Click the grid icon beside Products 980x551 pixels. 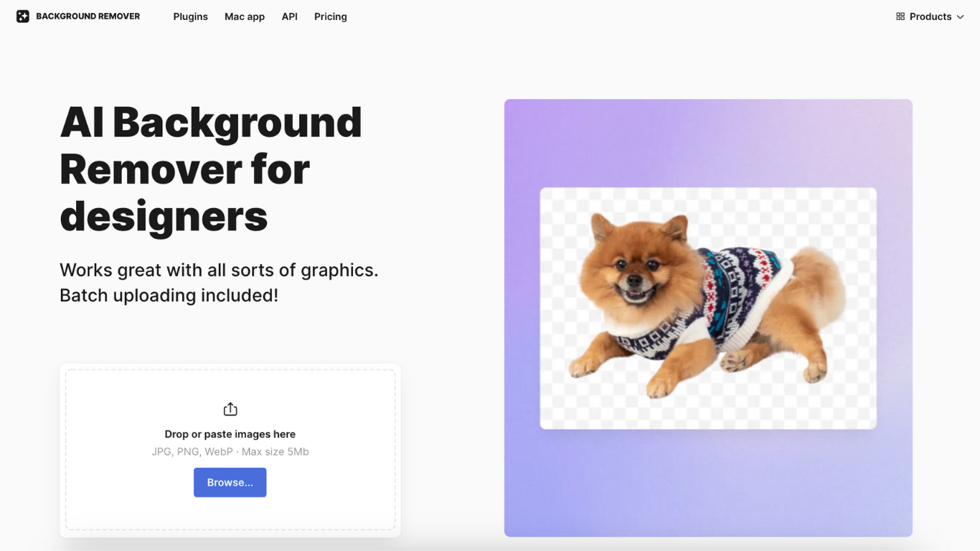coord(900,16)
